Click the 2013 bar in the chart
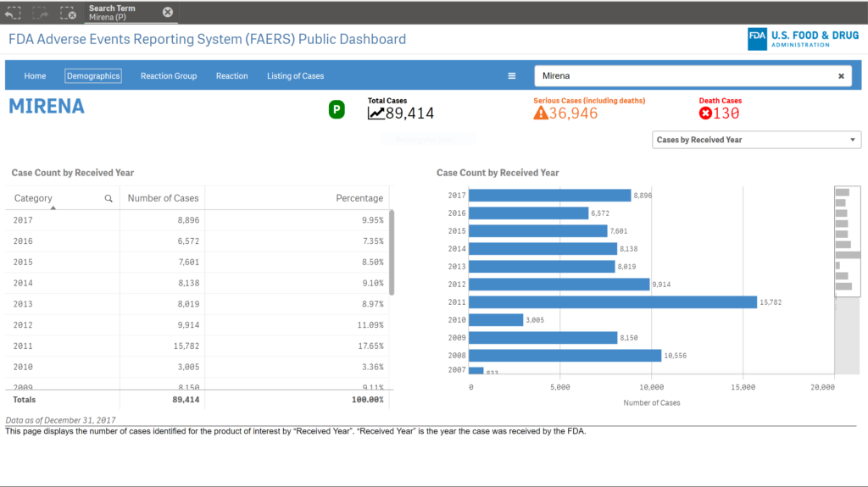 pyautogui.click(x=542, y=267)
